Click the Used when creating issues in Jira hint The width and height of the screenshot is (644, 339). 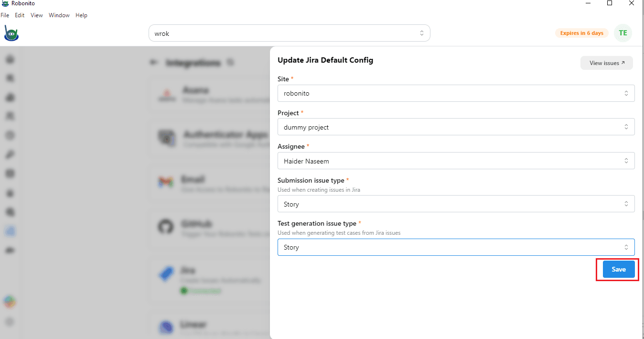point(319,190)
